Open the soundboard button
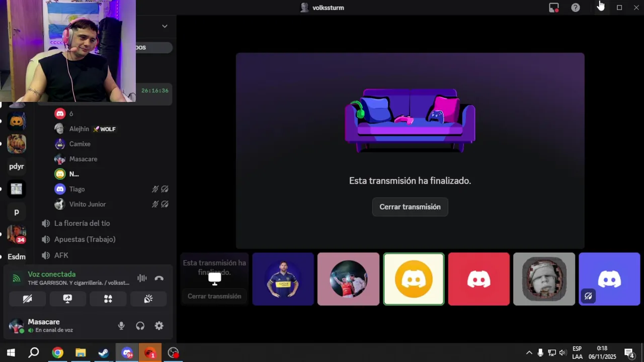Image resolution: width=644 pixels, height=362 pixels. (148, 299)
